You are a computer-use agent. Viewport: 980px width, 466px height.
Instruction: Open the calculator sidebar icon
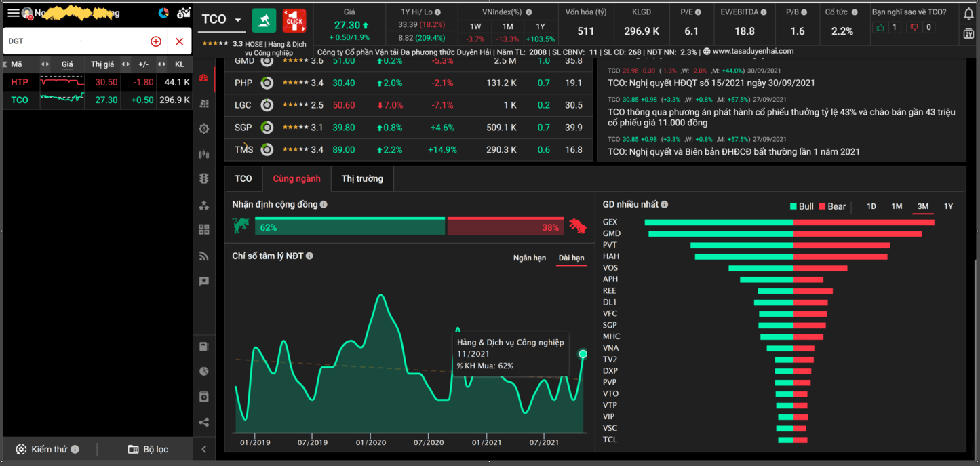[203, 346]
